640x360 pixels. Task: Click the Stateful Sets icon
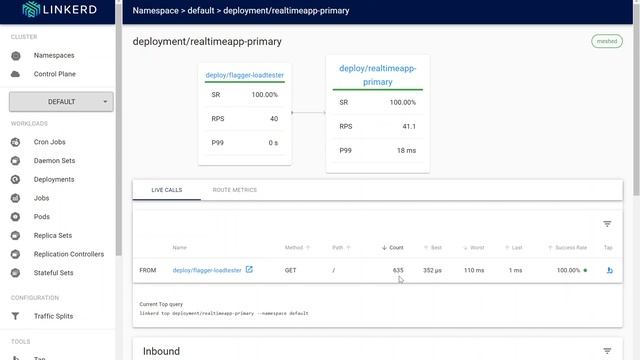[x=16, y=273]
